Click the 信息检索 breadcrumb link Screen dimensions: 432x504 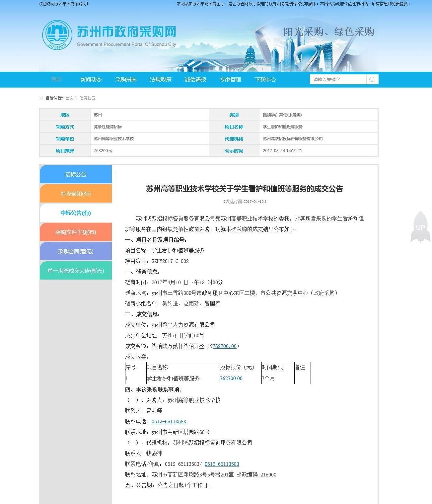tap(87, 98)
